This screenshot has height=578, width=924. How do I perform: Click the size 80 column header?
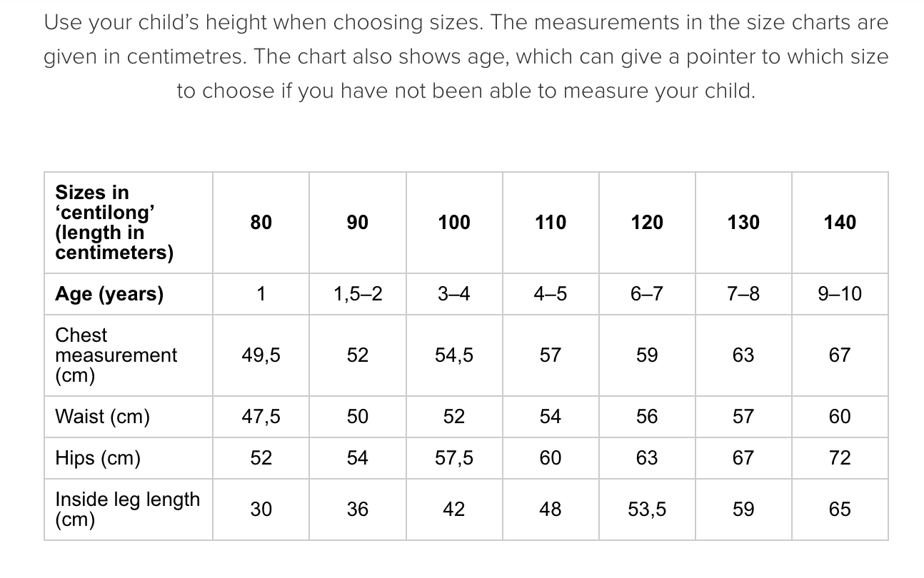261,223
